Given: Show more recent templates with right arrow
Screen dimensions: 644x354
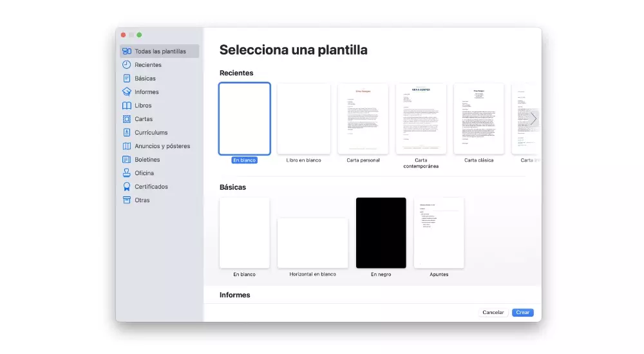Looking at the screenshot, I should point(533,118).
